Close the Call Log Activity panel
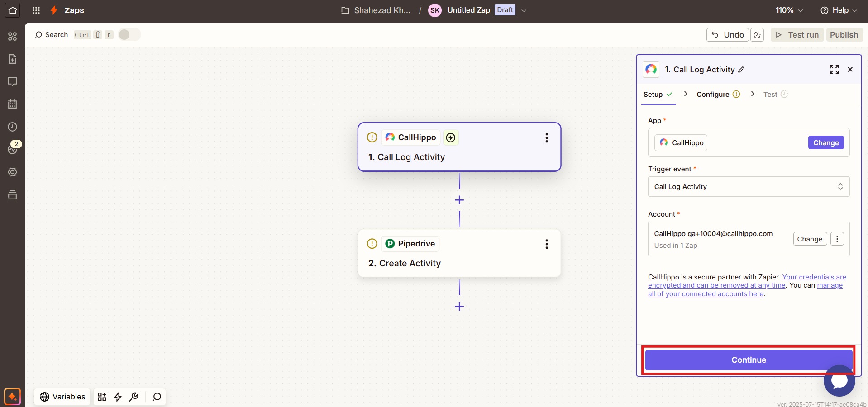The height and width of the screenshot is (407, 868). [850, 69]
